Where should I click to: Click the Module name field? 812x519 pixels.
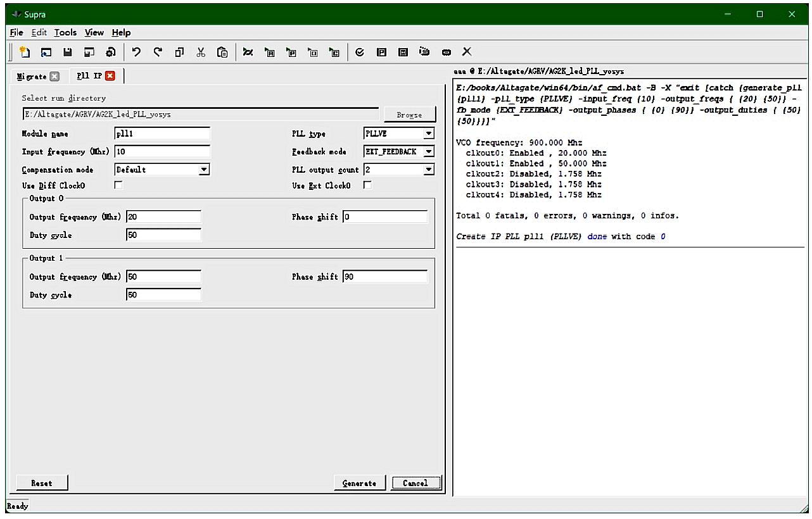click(x=162, y=134)
